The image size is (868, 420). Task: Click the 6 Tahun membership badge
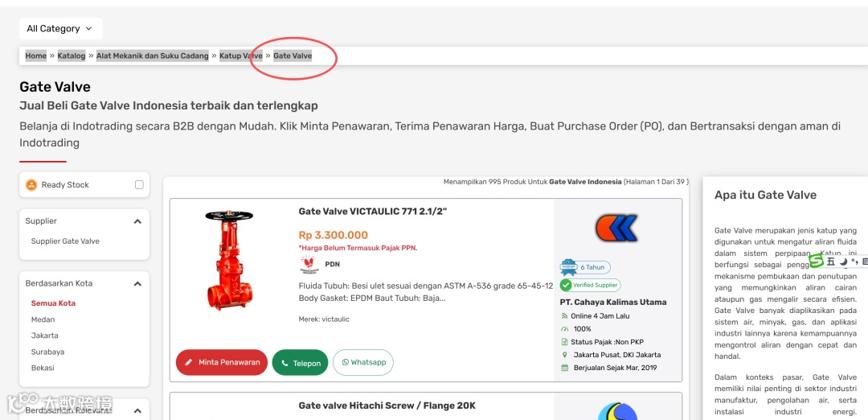click(585, 267)
